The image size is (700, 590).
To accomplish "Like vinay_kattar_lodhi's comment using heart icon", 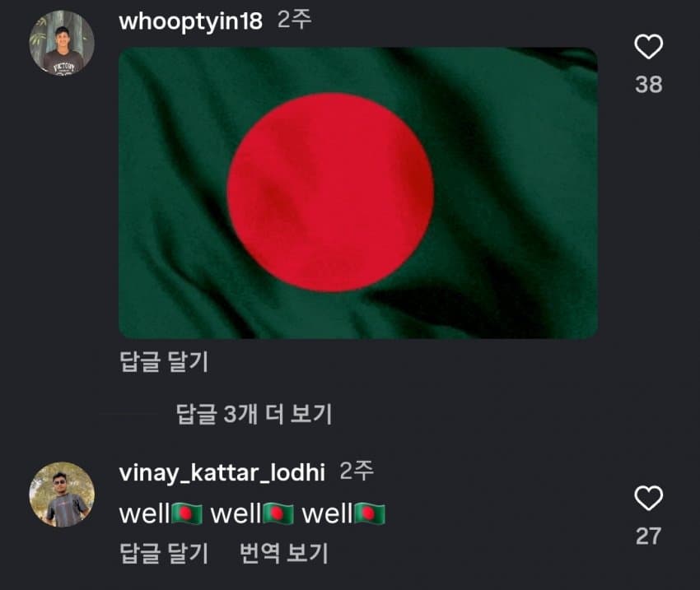I will tap(648, 498).
